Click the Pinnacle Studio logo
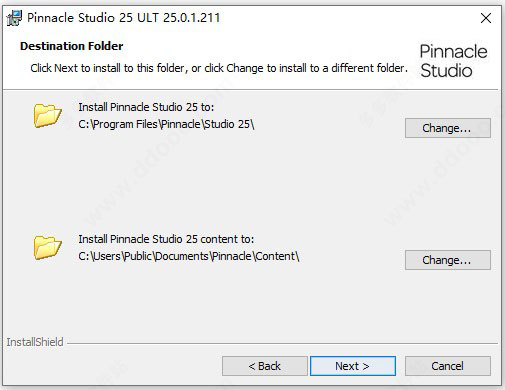 [453, 61]
